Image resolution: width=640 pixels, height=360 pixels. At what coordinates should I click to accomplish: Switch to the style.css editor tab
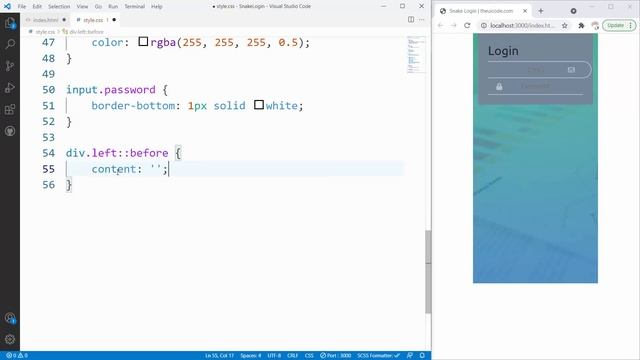tap(95, 20)
